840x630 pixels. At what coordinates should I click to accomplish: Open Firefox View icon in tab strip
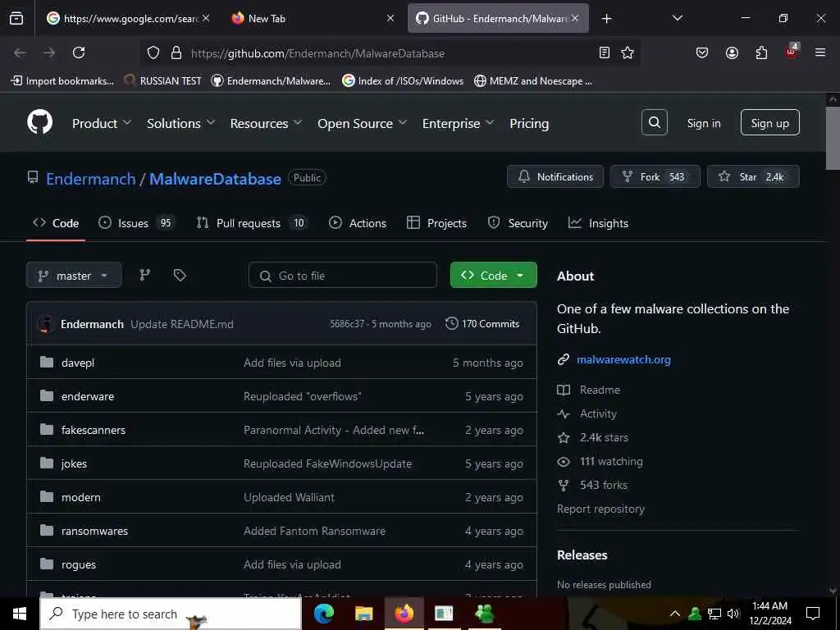click(16, 18)
